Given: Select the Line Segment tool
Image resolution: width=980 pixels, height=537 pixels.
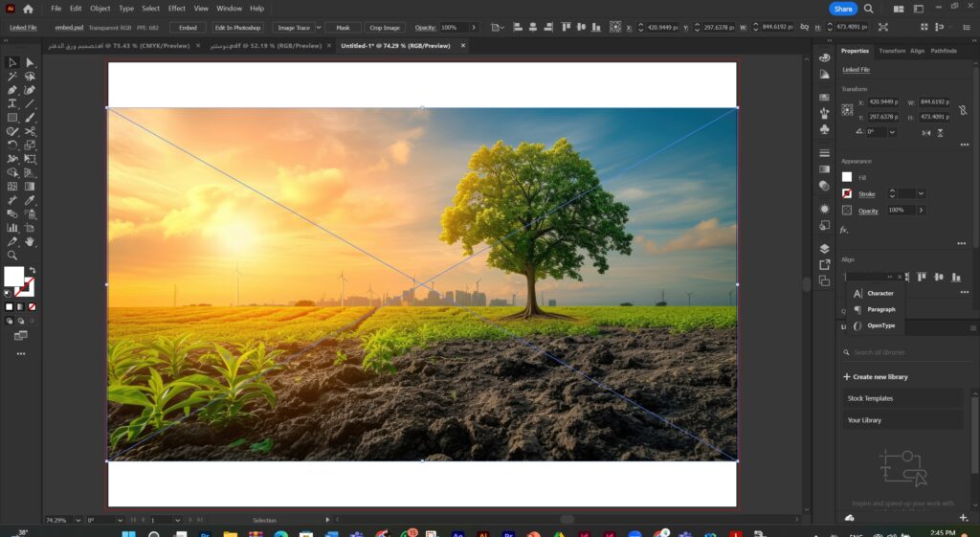Looking at the screenshot, I should [30, 103].
